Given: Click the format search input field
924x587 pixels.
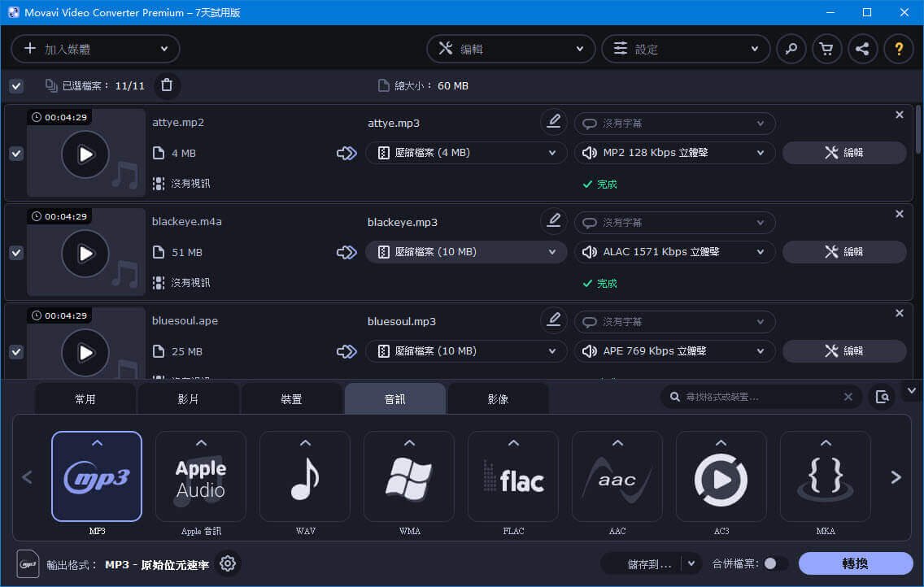Looking at the screenshot, I should (761, 397).
